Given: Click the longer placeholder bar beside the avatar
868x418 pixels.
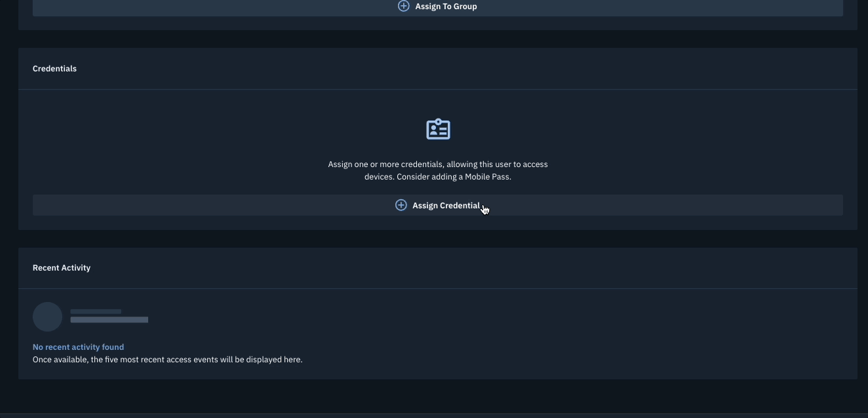Looking at the screenshot, I should [109, 320].
